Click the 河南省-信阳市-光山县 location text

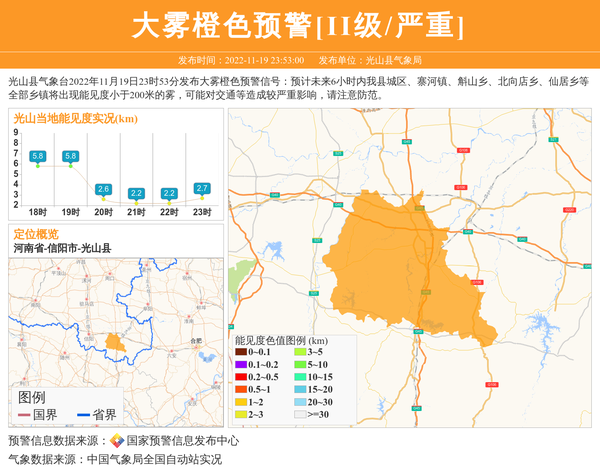coord(62,248)
